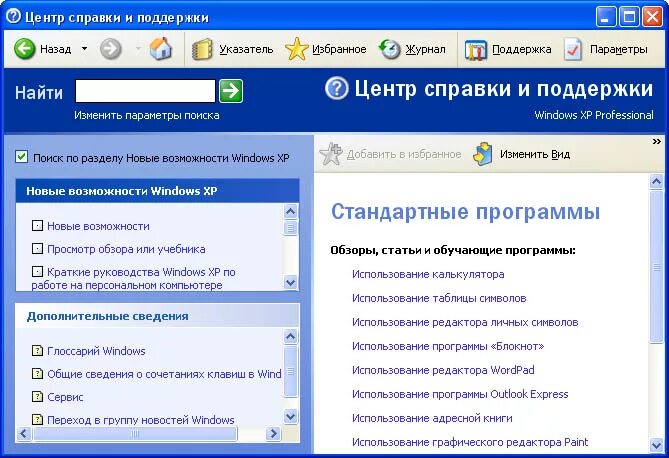Open the Back history dropdown arrow
This screenshot has width=669, height=458.
(84, 49)
